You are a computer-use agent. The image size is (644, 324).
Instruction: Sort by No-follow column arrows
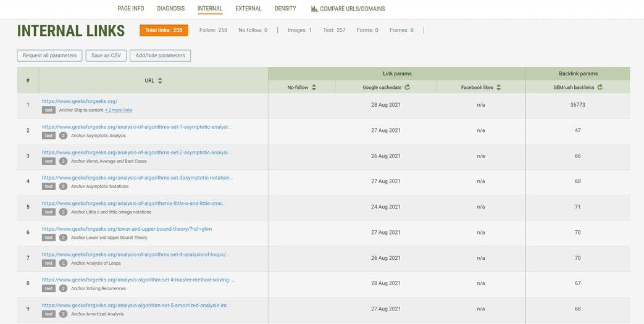click(x=314, y=88)
